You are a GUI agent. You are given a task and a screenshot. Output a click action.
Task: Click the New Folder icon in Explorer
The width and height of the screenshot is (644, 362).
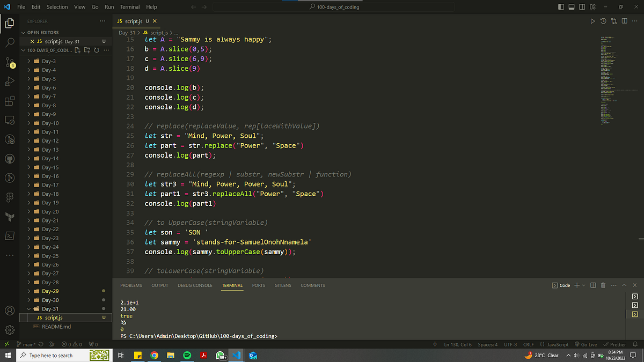(x=87, y=50)
